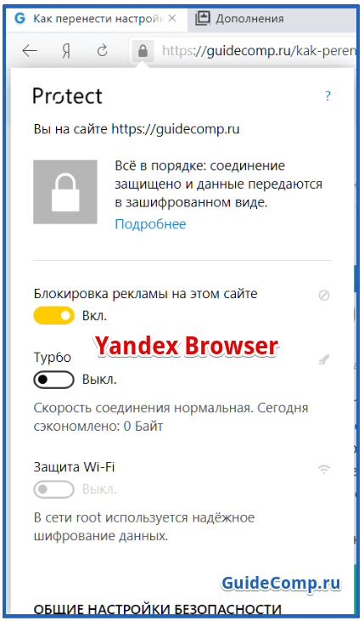The width and height of the screenshot is (364, 621).
Task: Click the ad-block circle icon
Action: tap(324, 295)
